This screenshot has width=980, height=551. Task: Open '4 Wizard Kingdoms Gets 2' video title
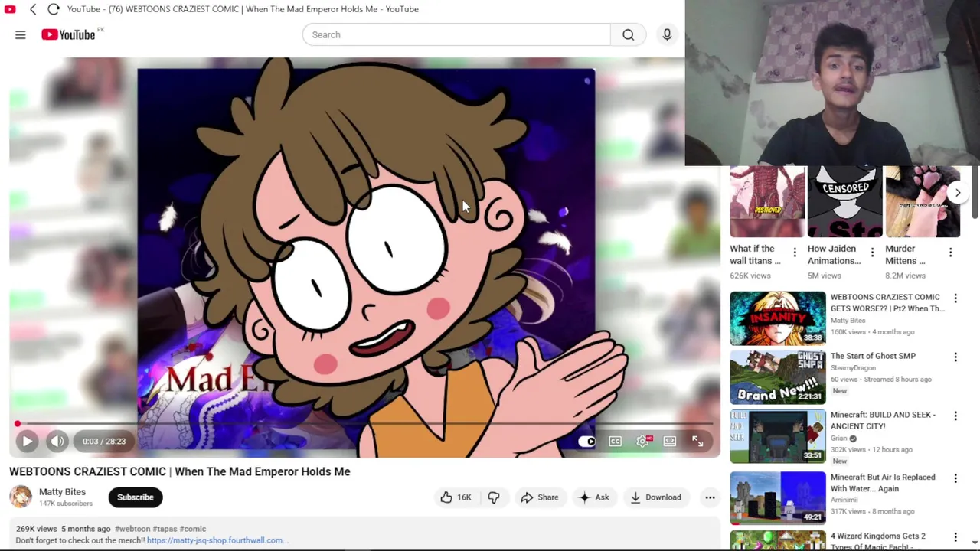coord(878,541)
